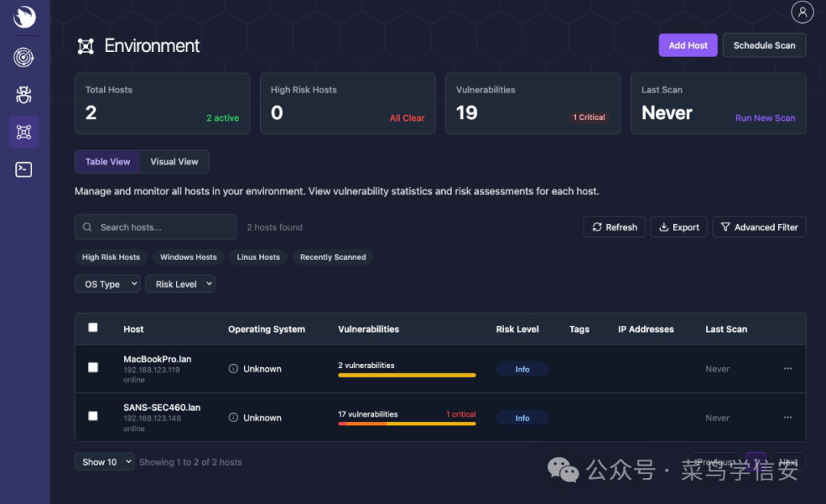Open the user profile avatar icon
826x504 pixels.
click(x=802, y=11)
